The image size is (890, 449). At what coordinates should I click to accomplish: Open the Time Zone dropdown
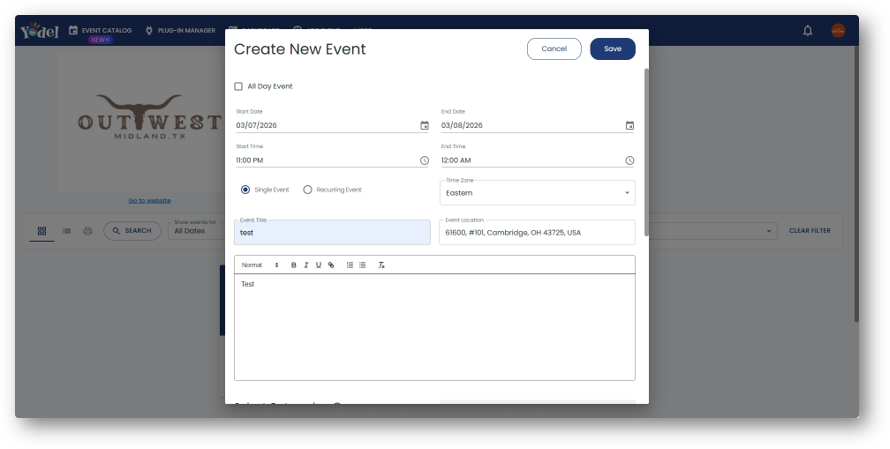click(x=538, y=193)
